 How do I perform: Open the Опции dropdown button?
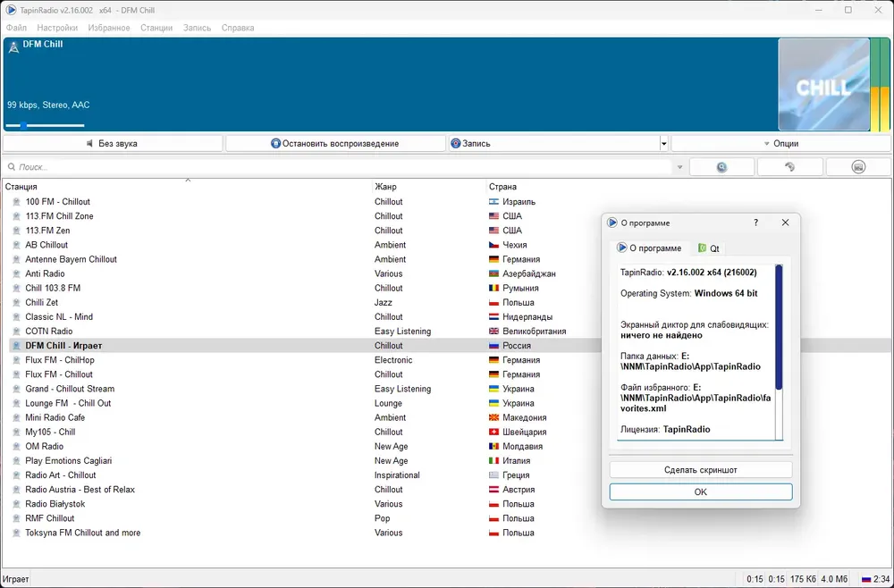pyautogui.click(x=781, y=144)
